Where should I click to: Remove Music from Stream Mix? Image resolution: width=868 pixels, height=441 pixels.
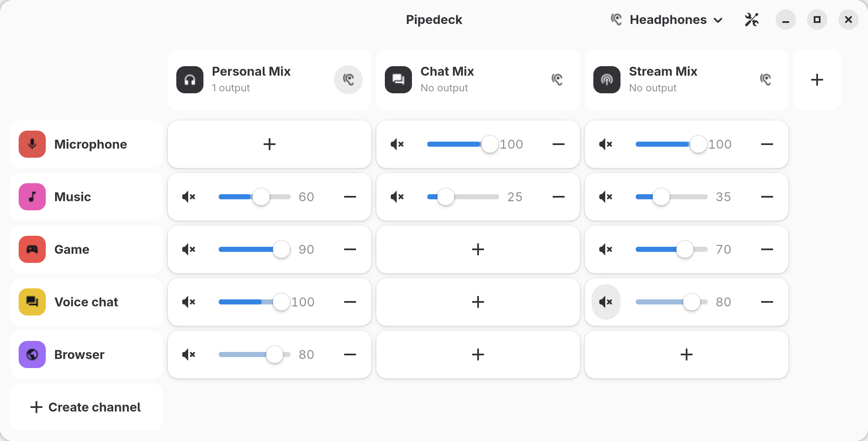pos(767,197)
